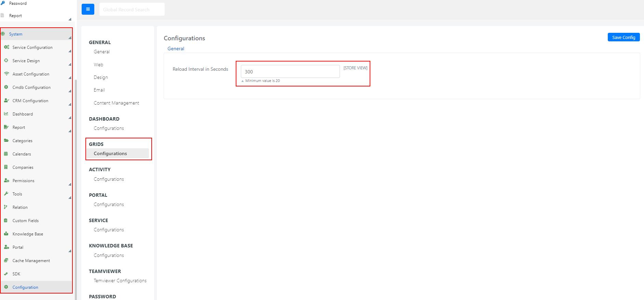Click the Calendars icon
The width and height of the screenshot is (644, 300).
(x=6, y=154)
